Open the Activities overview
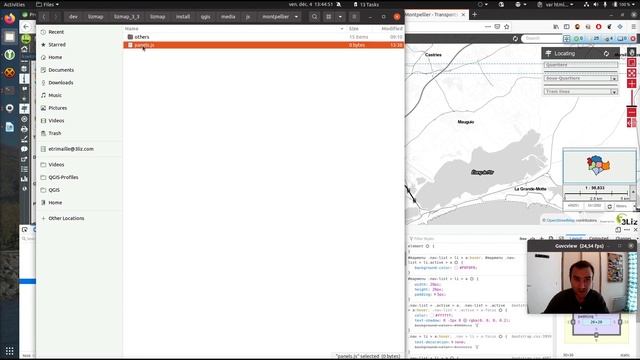 click(x=14, y=4)
